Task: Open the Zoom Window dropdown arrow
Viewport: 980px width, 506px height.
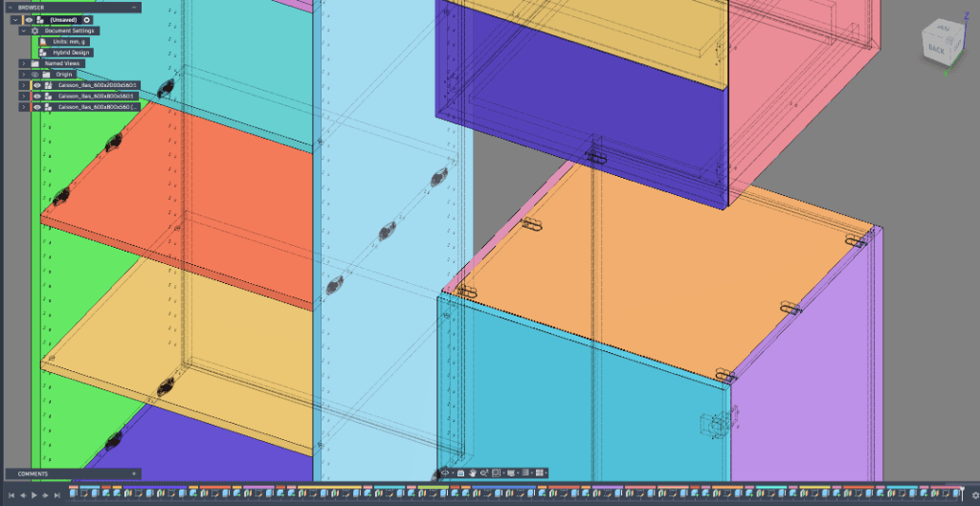Action: click(503, 473)
